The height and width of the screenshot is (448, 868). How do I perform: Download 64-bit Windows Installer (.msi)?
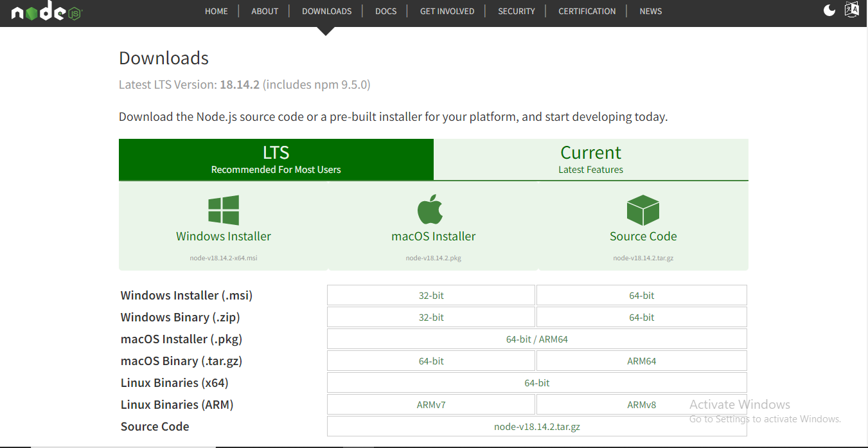click(642, 295)
